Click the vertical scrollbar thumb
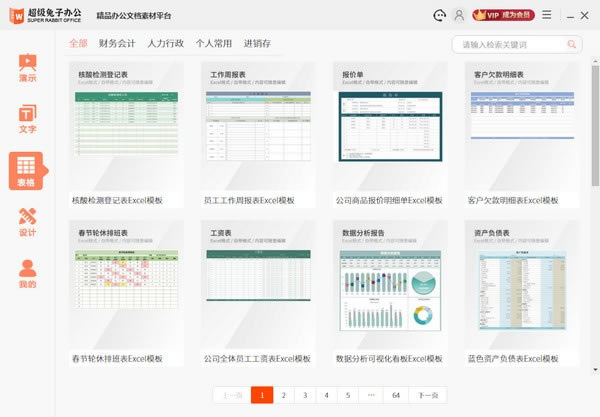600x417 pixels. [595, 125]
